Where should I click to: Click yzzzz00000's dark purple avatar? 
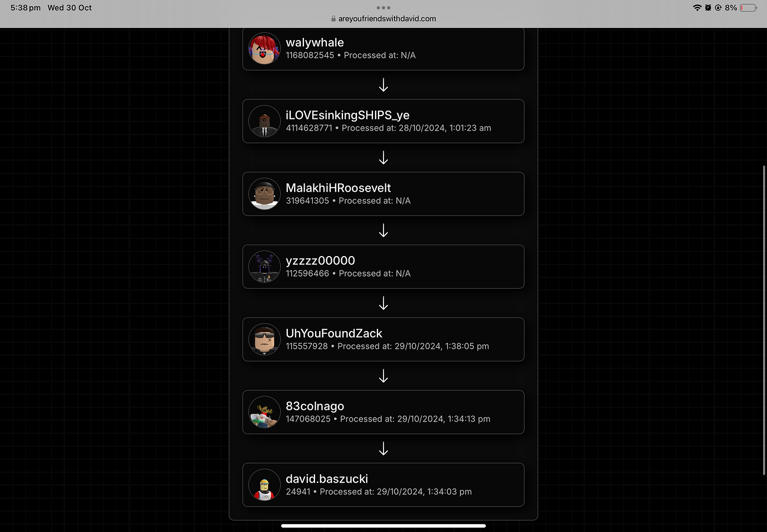point(265,267)
